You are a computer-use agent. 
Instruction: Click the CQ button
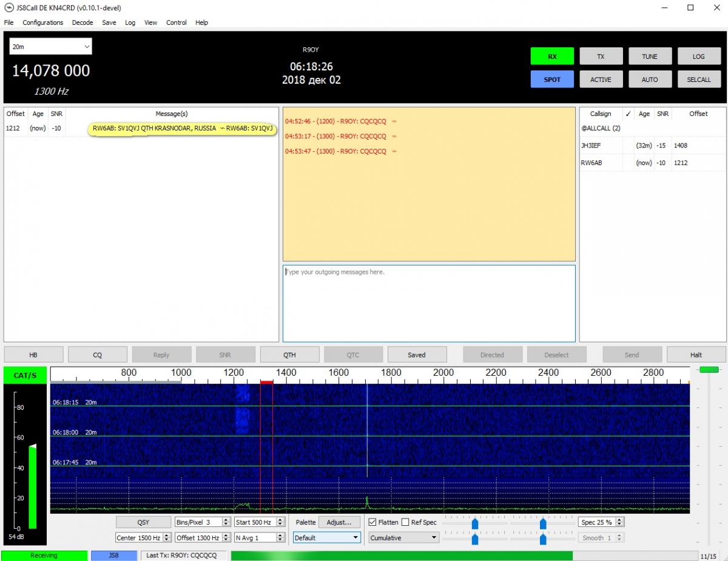click(x=97, y=355)
